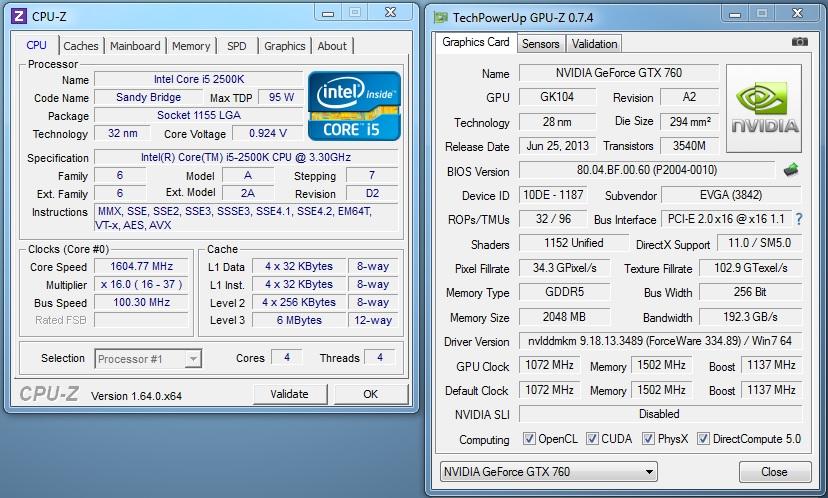Image resolution: width=828 pixels, height=498 pixels.
Task: Open the Validation tab in GPU-Z
Action: pyautogui.click(x=594, y=44)
